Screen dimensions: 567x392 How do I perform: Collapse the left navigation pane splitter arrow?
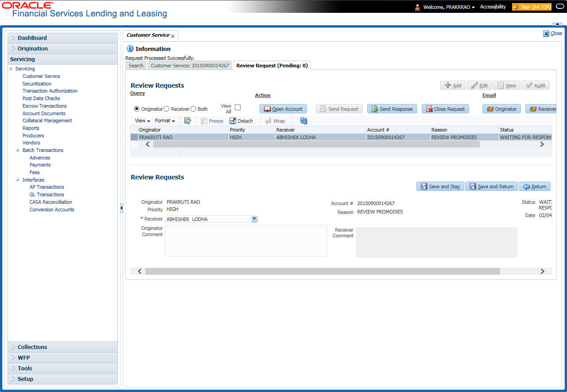tap(121, 209)
